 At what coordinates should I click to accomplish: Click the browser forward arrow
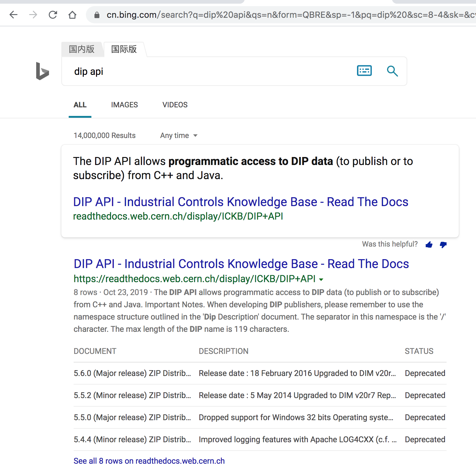click(33, 14)
